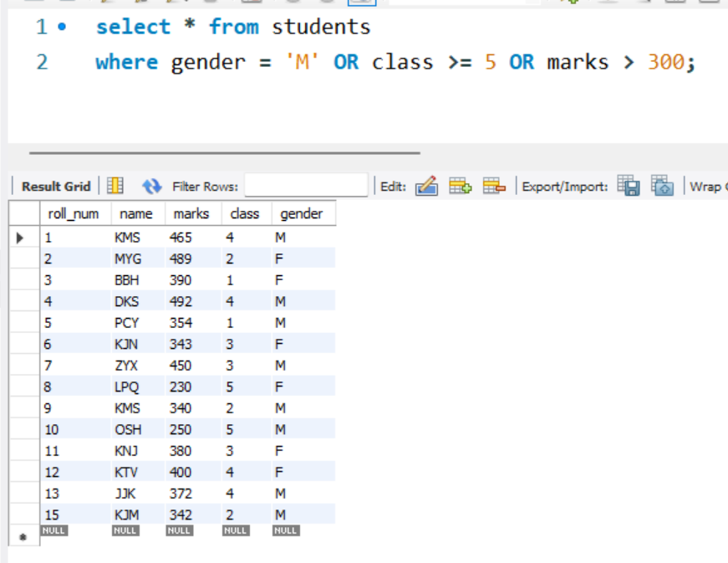Toggle the grid columns view icon

(115, 186)
